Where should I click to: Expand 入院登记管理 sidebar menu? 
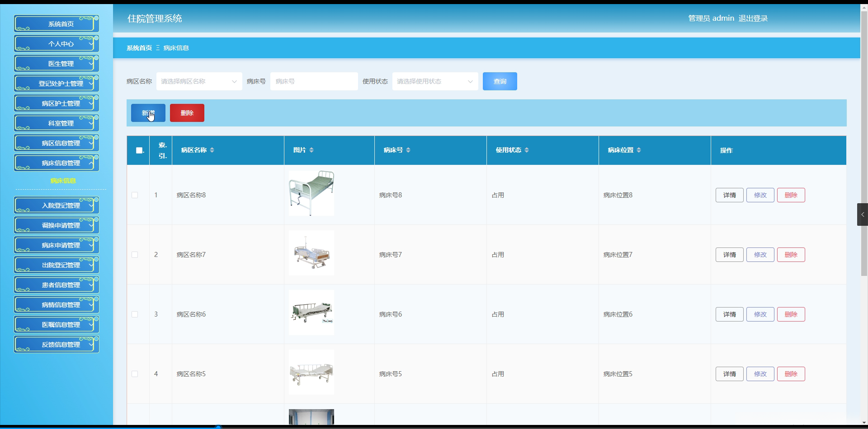click(57, 205)
